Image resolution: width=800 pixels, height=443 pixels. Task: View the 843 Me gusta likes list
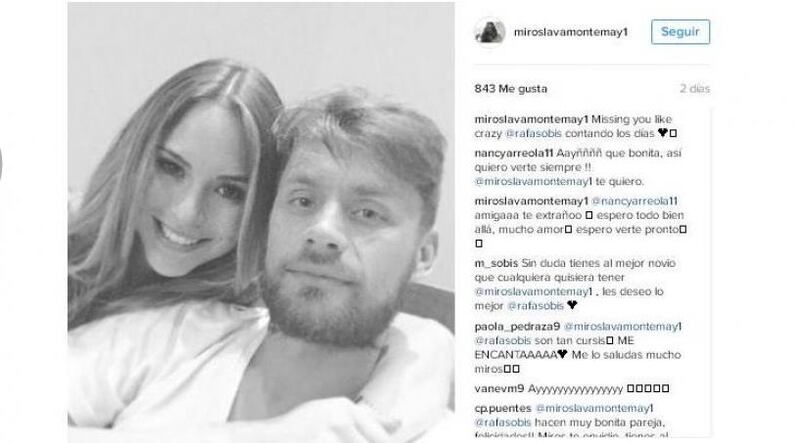511,88
